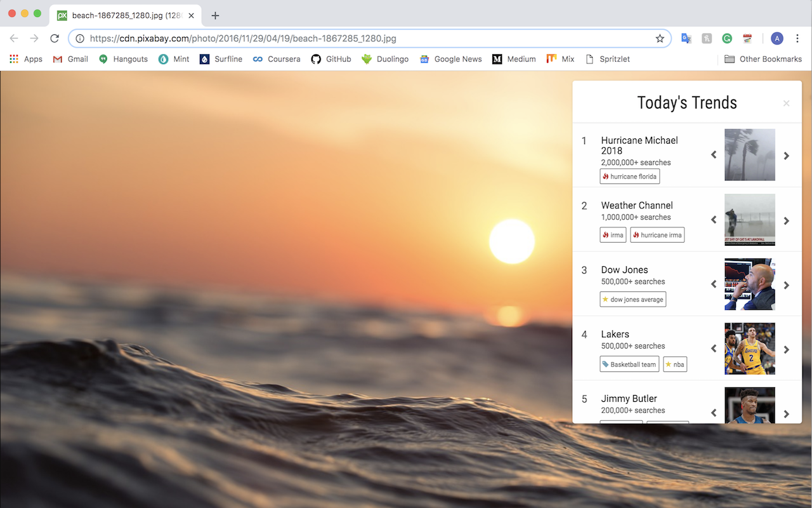The image size is (812, 508).
Task: Click the Dow Jones trader thumbnail
Action: pyautogui.click(x=750, y=284)
